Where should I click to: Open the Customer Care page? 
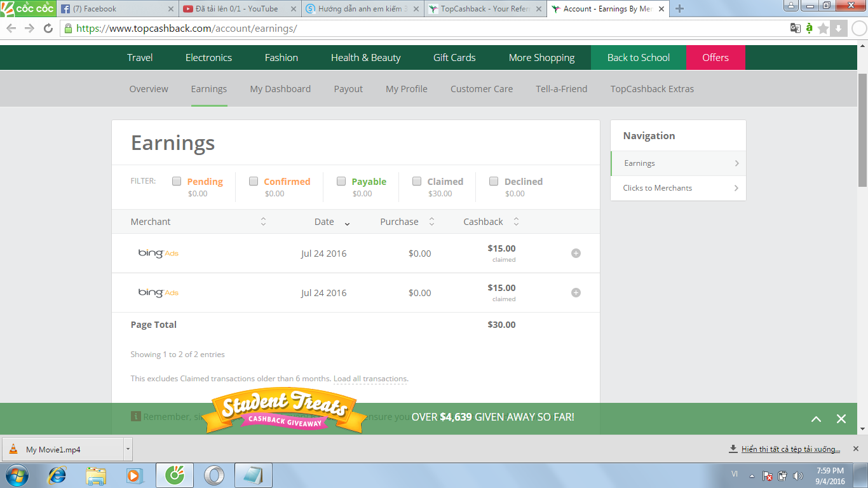pos(482,89)
